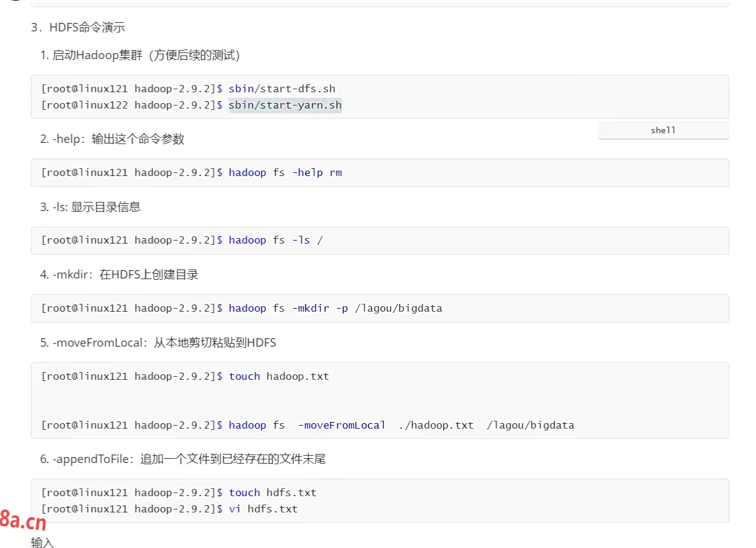Click the 'hadoop fs -help rm' code line
Image resolution: width=756 pixels, height=548 pixels.
(285, 172)
